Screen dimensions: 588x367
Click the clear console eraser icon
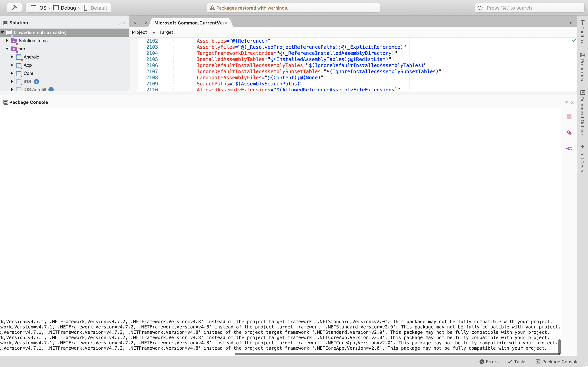(x=569, y=133)
